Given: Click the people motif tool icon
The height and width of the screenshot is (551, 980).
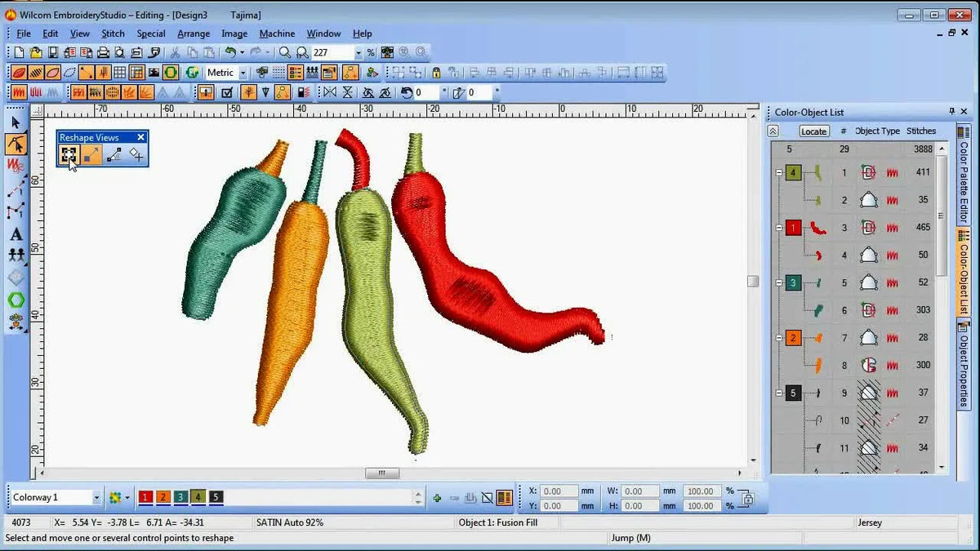Looking at the screenshot, I should tap(16, 256).
